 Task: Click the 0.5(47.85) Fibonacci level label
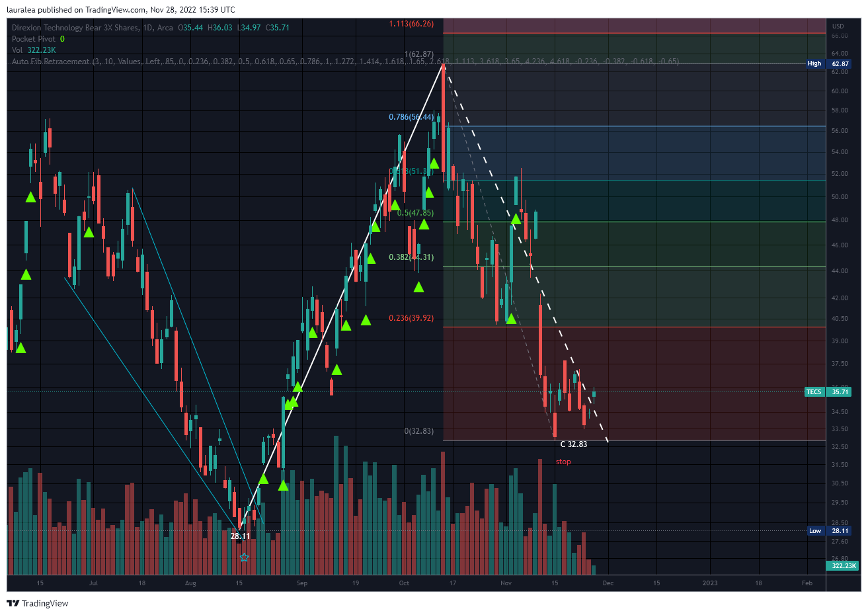[415, 213]
